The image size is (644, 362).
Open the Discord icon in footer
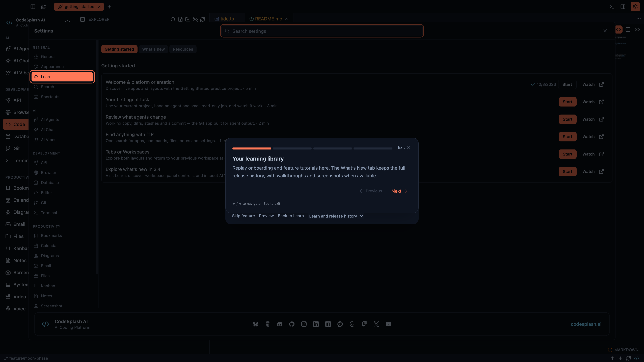point(280,324)
